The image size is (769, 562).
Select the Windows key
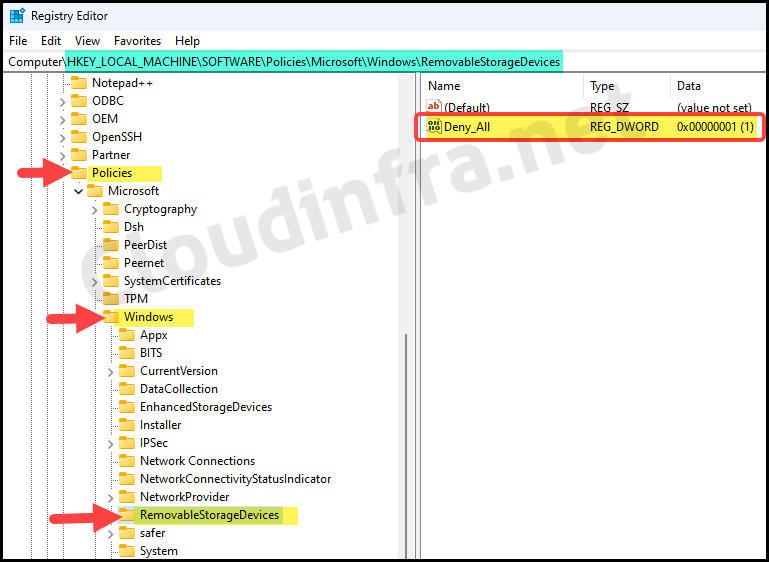click(x=149, y=317)
